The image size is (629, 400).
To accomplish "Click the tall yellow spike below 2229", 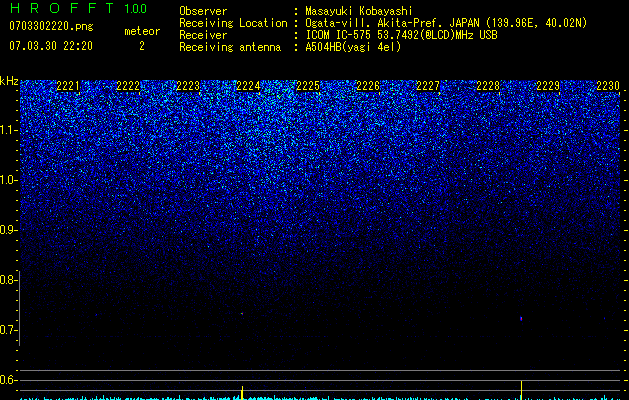I will tap(521, 390).
